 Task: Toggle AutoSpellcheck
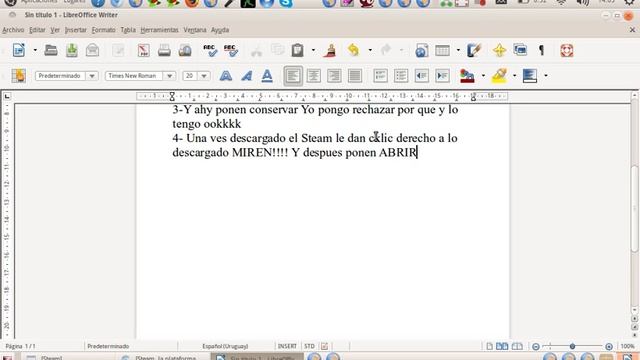[x=231, y=50]
